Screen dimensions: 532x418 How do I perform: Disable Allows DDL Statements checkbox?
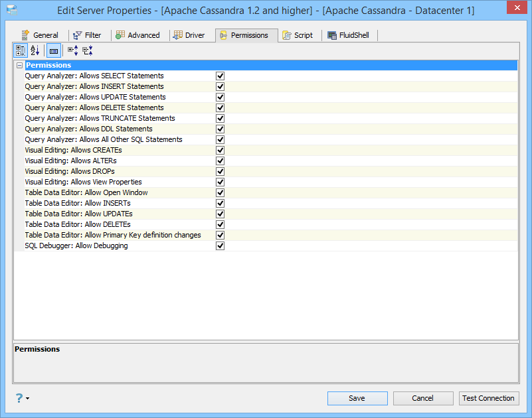point(221,129)
